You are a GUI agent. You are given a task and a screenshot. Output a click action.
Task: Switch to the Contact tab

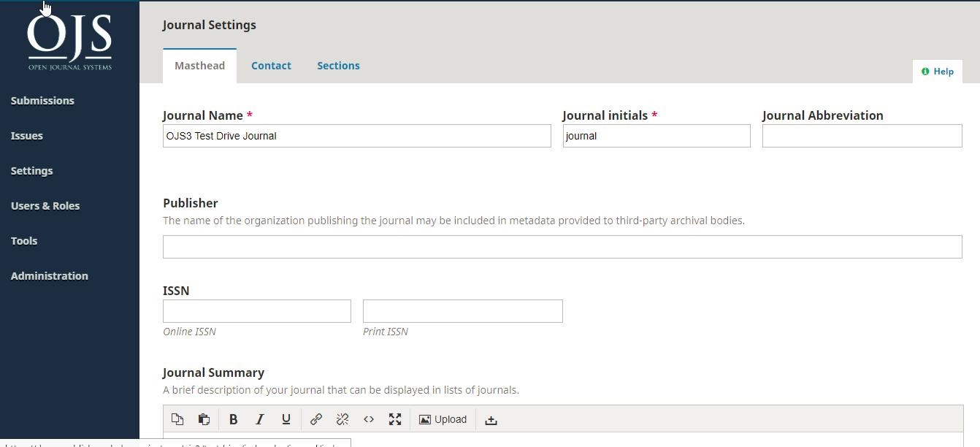point(271,66)
